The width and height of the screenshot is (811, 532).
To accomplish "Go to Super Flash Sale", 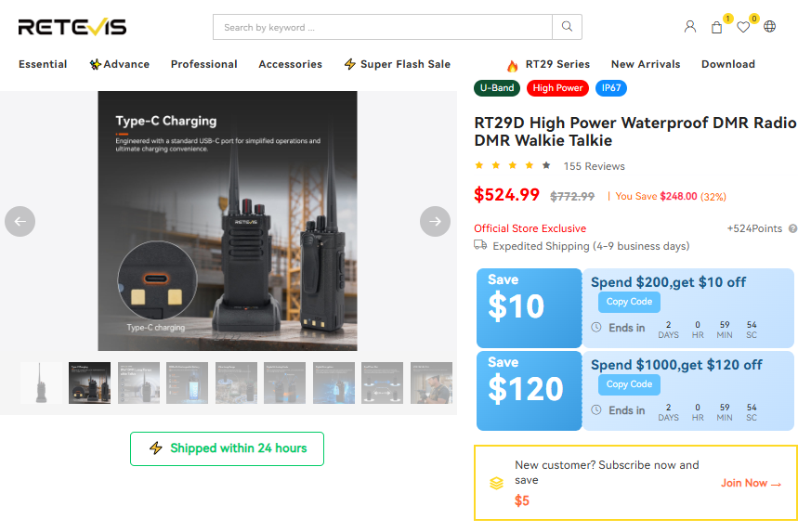I will pos(398,64).
